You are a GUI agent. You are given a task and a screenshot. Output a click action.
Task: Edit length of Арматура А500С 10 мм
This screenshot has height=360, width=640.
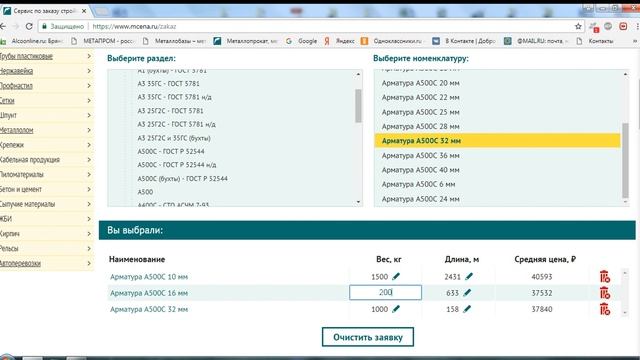(x=469, y=277)
